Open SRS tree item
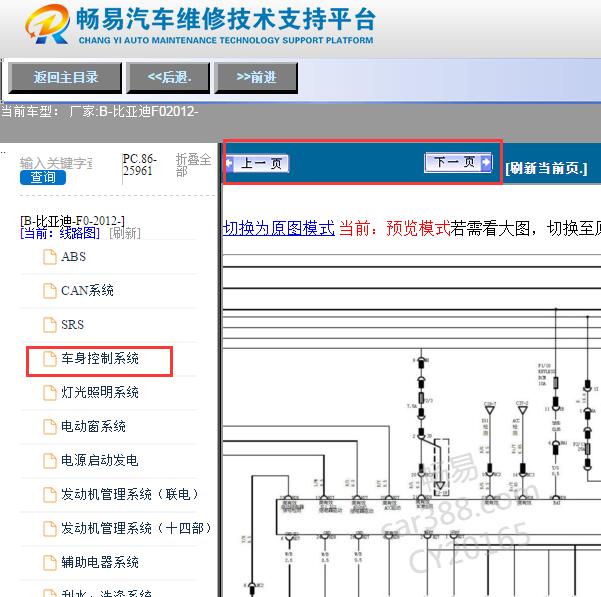The width and height of the screenshot is (601, 597). [72, 325]
